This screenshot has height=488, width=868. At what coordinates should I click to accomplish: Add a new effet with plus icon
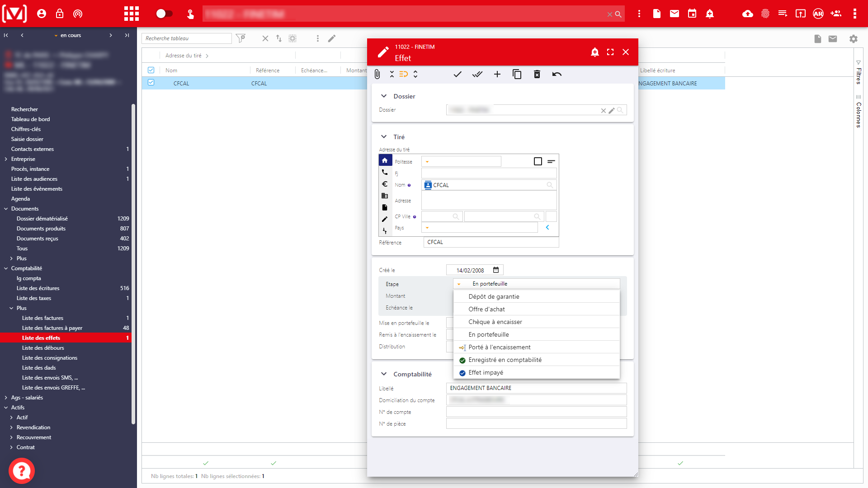(497, 74)
